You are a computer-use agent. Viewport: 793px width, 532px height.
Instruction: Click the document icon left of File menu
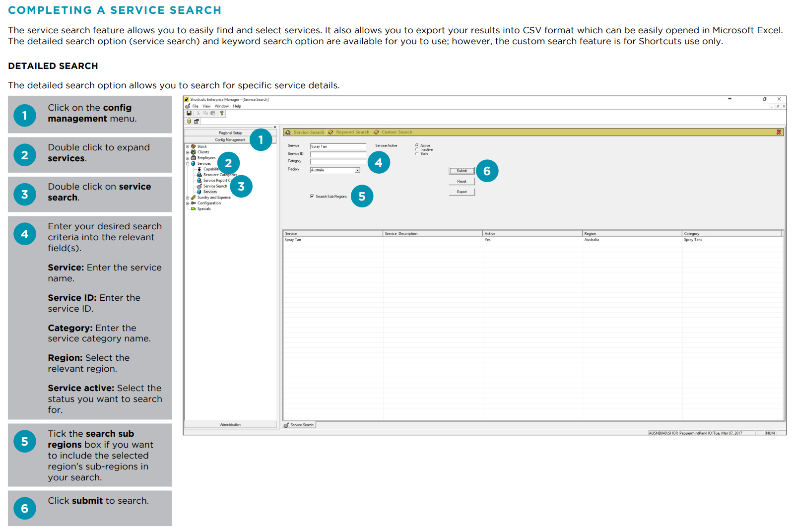(188, 106)
